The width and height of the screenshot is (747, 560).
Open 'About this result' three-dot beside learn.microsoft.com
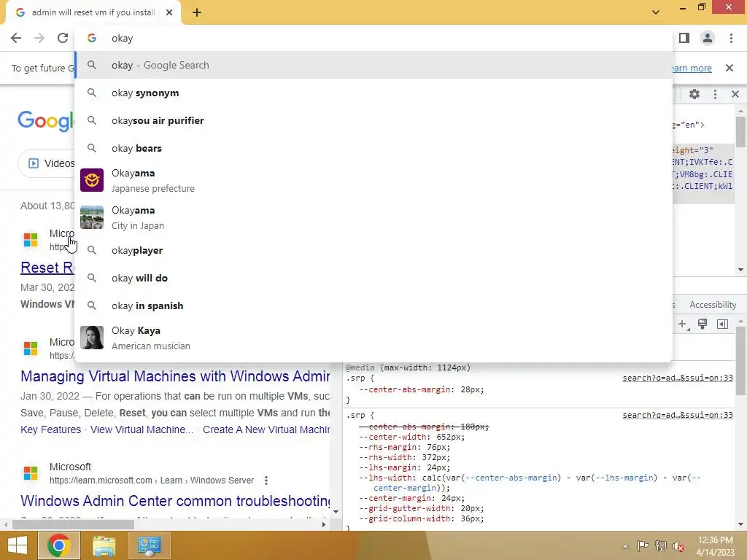[266, 481]
